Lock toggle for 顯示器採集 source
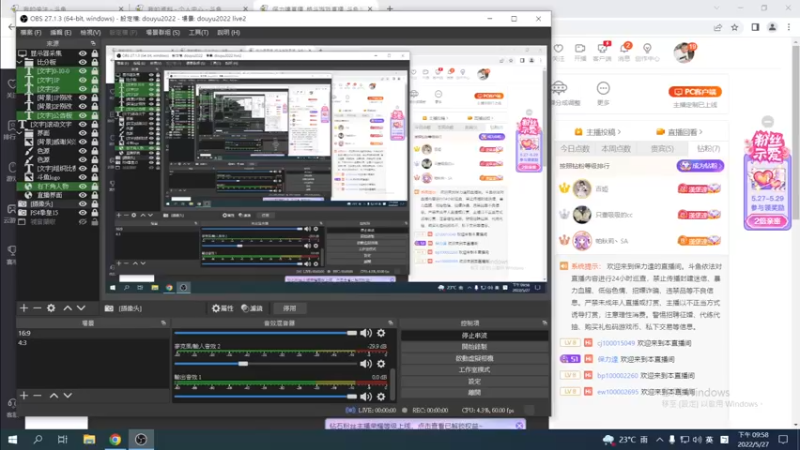Screen dimensions: 800x450 94,53
